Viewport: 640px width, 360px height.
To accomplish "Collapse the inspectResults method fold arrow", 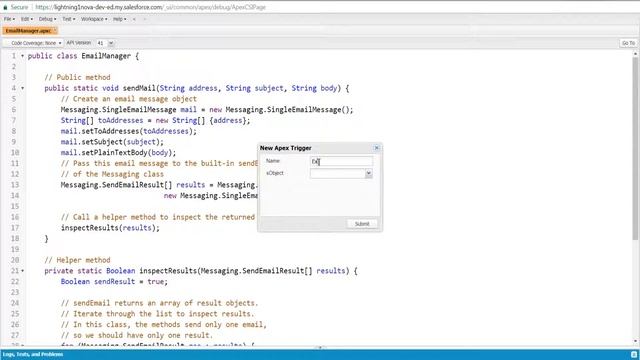I will 22,271.
